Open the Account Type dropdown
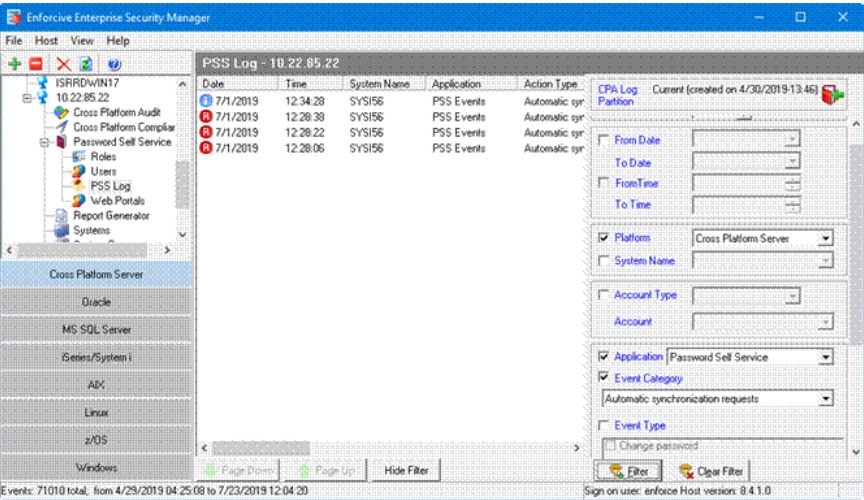 tap(792, 297)
